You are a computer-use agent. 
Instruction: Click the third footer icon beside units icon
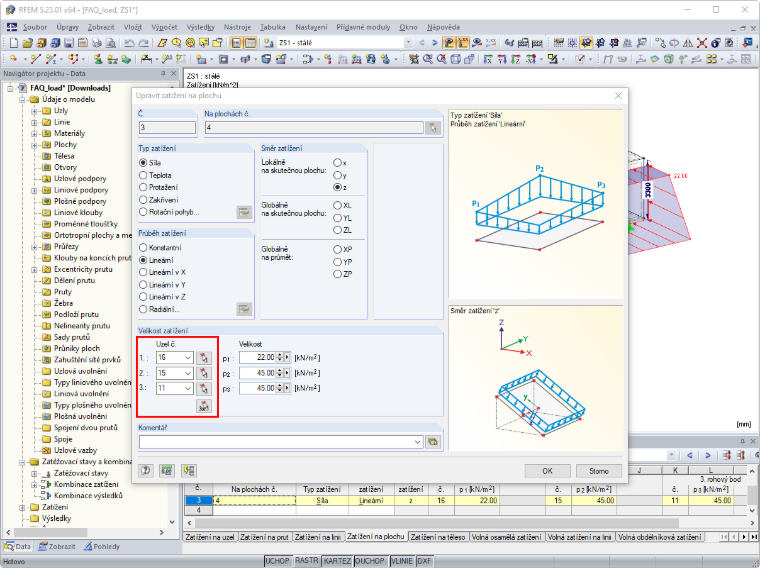(x=189, y=470)
